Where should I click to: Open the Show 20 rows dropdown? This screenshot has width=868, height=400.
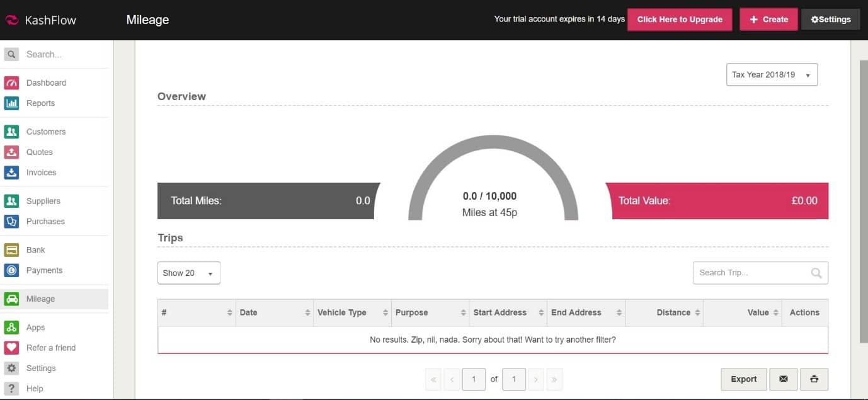[188, 273]
